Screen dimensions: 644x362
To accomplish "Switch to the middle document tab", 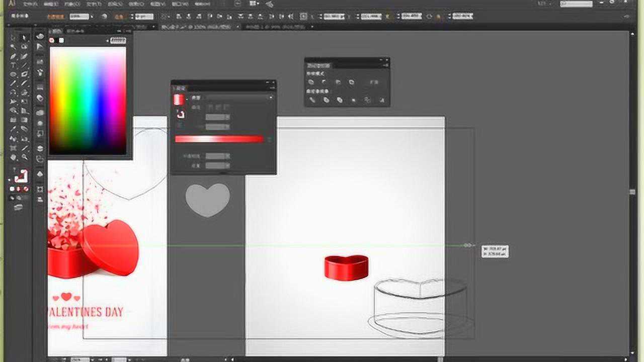I will (199, 26).
